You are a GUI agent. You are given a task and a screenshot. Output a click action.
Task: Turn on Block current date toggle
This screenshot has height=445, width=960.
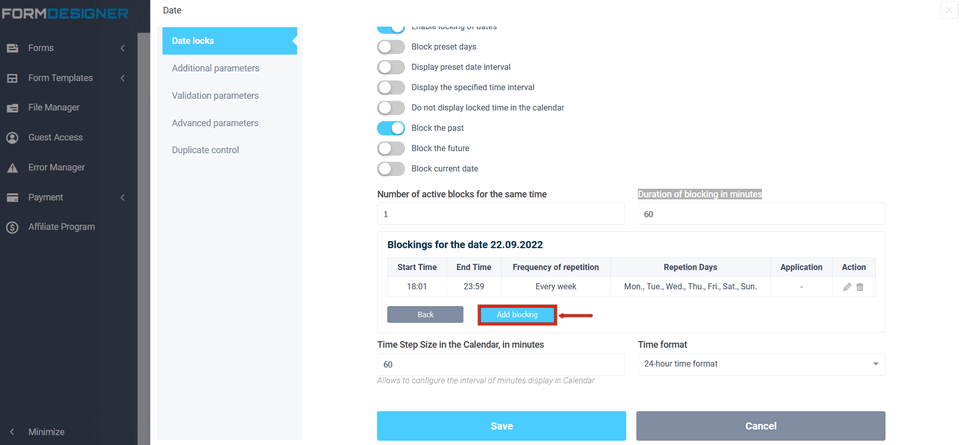pos(391,169)
